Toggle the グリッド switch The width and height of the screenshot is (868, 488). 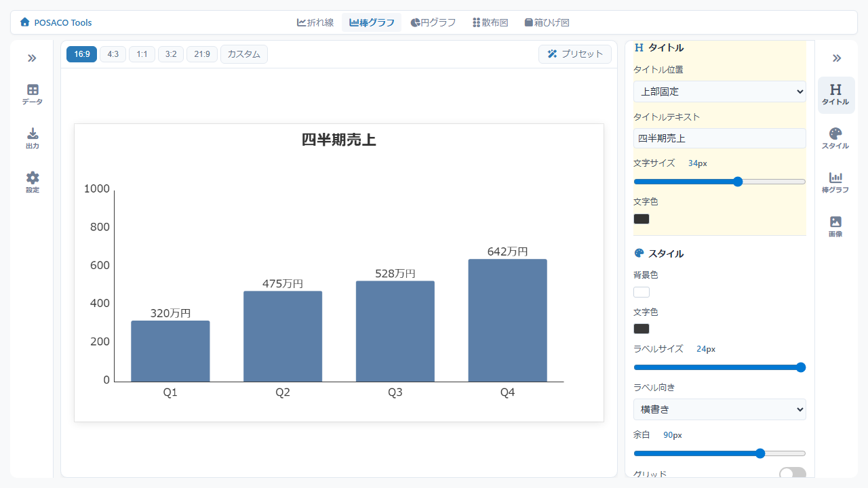[x=792, y=474]
